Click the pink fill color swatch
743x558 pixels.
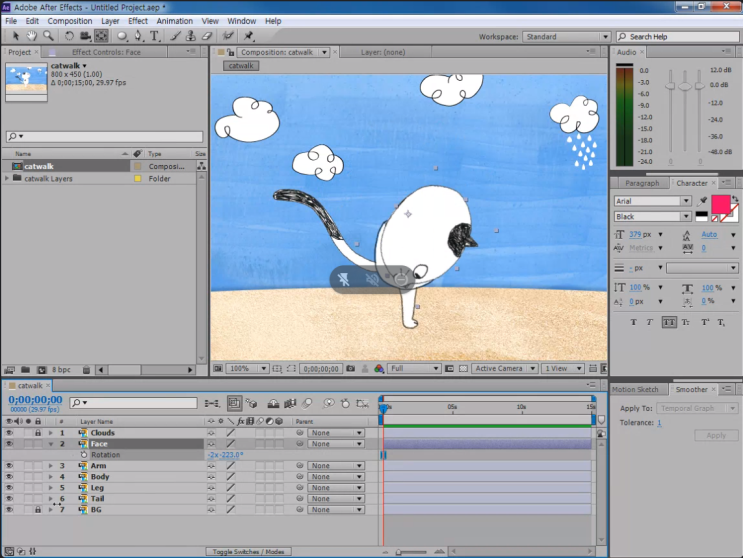pos(720,203)
